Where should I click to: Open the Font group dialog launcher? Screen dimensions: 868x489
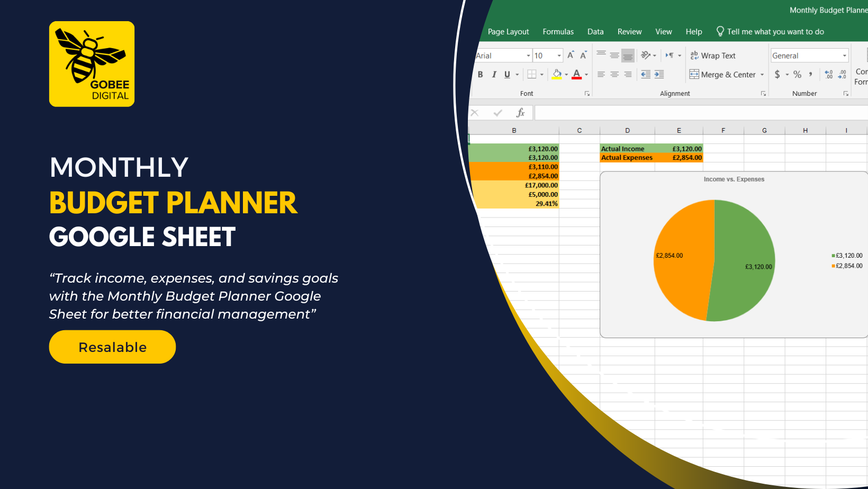click(587, 94)
